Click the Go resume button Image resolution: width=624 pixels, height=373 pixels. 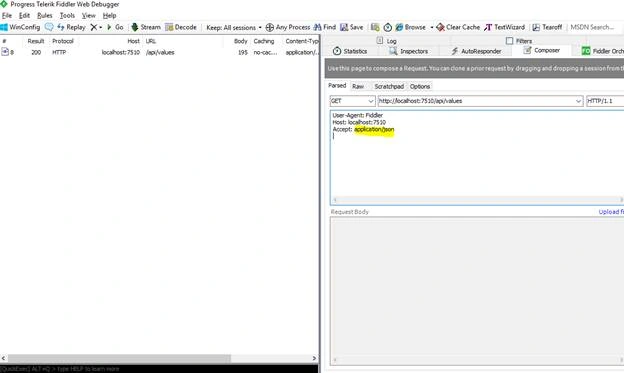coord(115,27)
